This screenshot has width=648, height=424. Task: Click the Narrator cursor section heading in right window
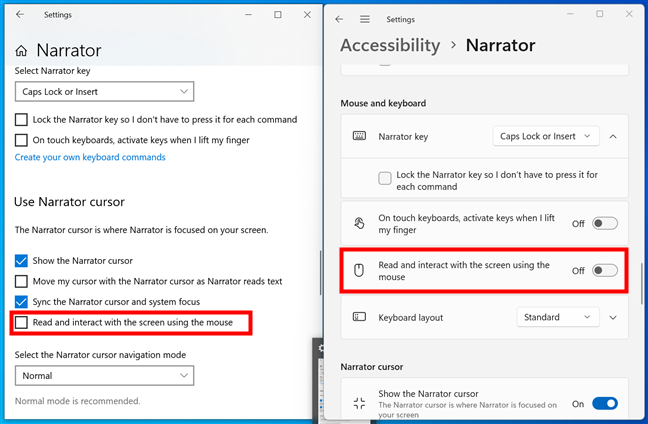coord(372,367)
